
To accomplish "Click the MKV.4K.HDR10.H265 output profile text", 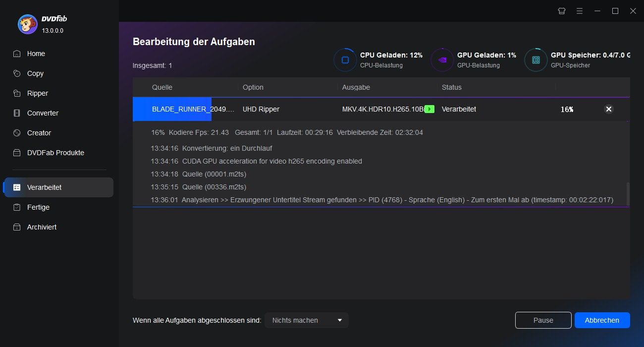I will 383,109.
